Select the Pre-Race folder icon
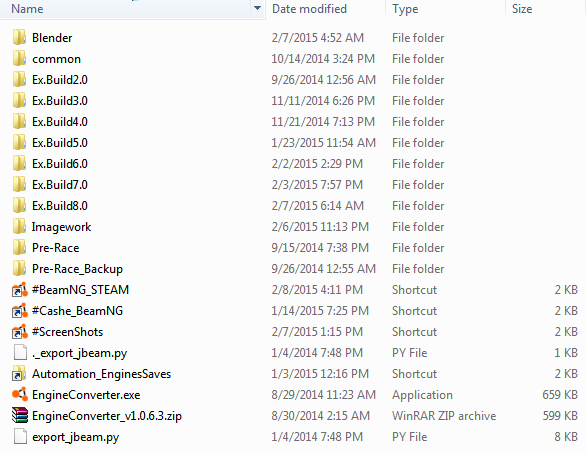586x452 pixels. click(x=19, y=247)
